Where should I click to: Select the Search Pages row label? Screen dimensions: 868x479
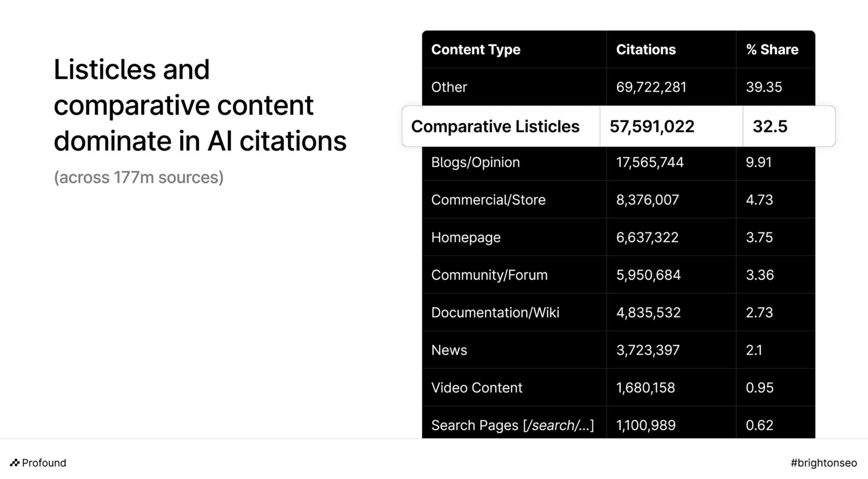pyautogui.click(x=512, y=425)
